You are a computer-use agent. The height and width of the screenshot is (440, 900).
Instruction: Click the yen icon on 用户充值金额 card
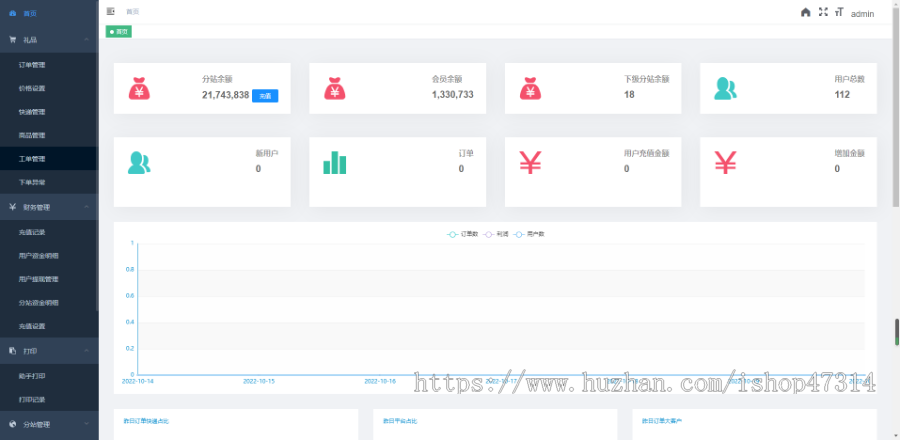[x=530, y=162]
